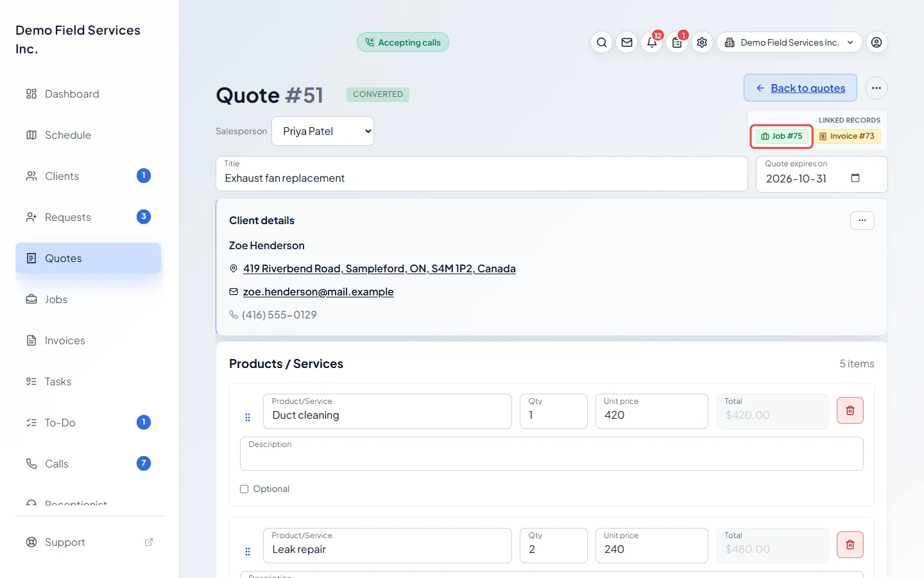
Task: Open the mail messages icon
Action: [627, 42]
